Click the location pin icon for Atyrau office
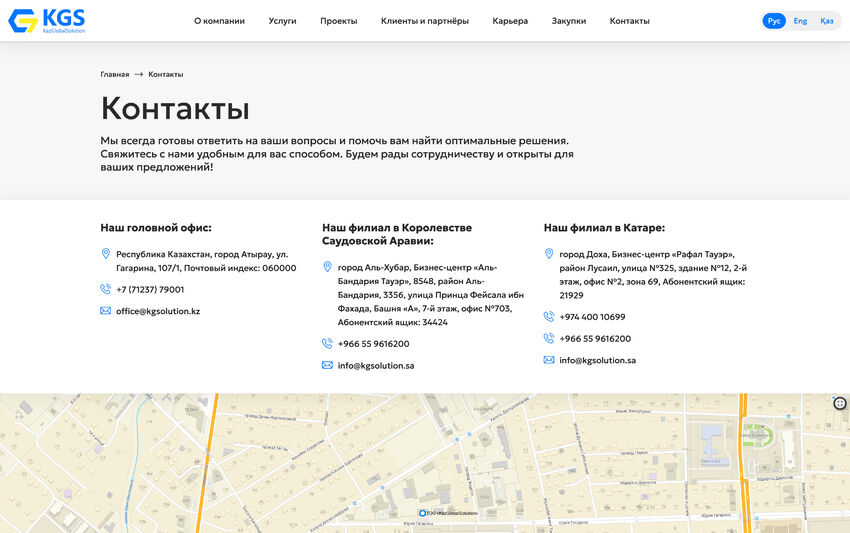Viewport: 850px width, 533px height. point(106,254)
